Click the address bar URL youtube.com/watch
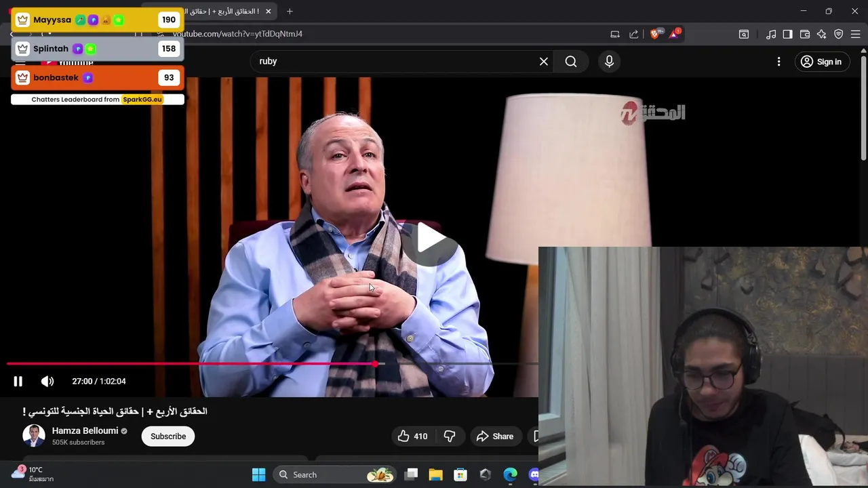Viewport: 868px width, 488px height. (x=237, y=34)
